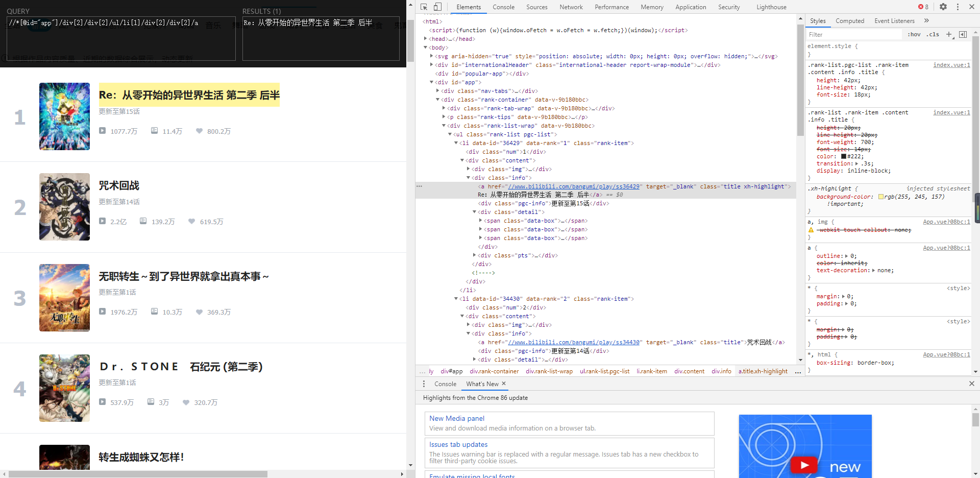Expand the svg aria-hidden node

click(x=431, y=56)
